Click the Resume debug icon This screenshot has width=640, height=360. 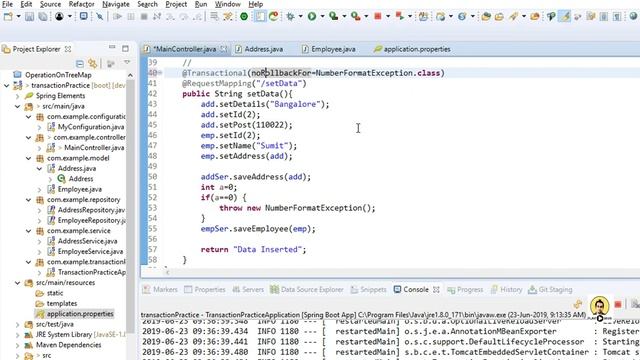118,16
